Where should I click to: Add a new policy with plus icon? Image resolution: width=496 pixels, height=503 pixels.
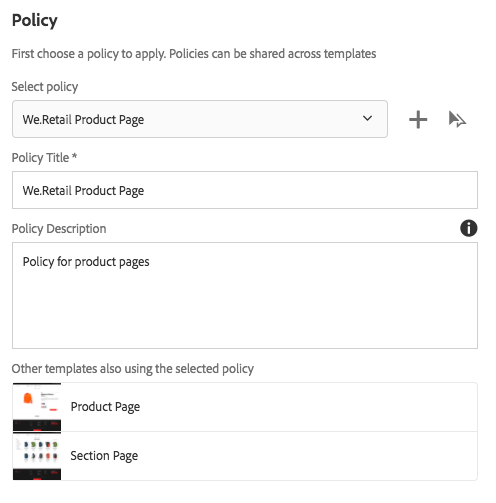pos(418,119)
